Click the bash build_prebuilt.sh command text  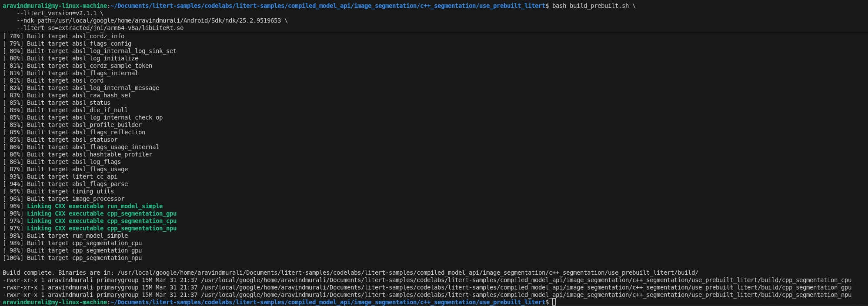click(x=590, y=6)
